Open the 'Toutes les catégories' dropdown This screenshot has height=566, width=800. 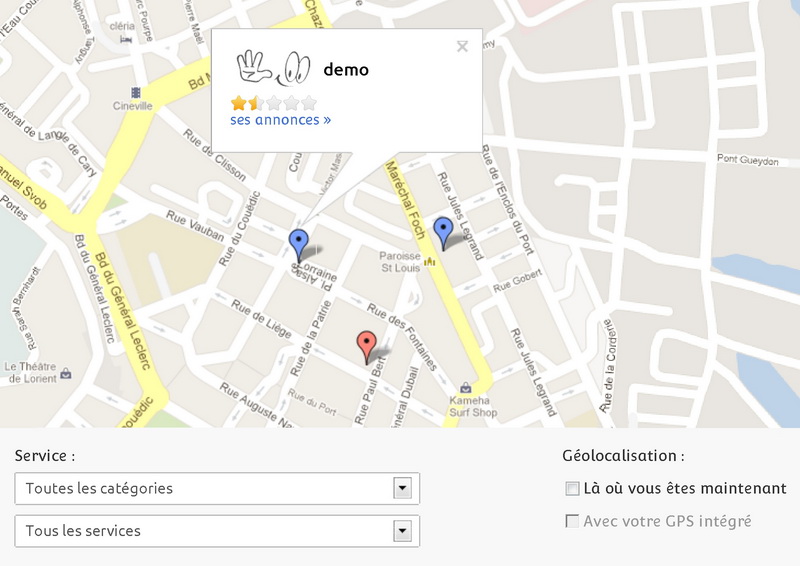point(217,488)
